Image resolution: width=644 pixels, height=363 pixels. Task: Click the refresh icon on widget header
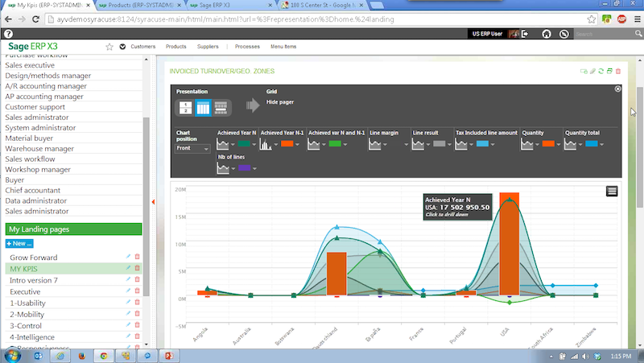coord(600,72)
